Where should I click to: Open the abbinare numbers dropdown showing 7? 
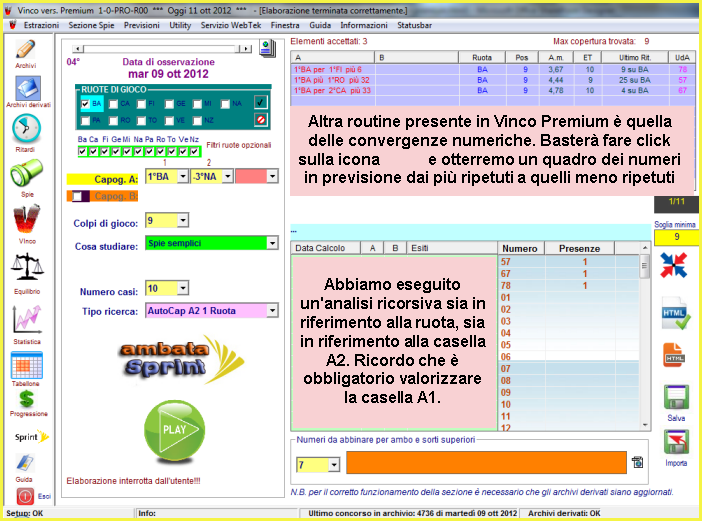tap(334, 465)
